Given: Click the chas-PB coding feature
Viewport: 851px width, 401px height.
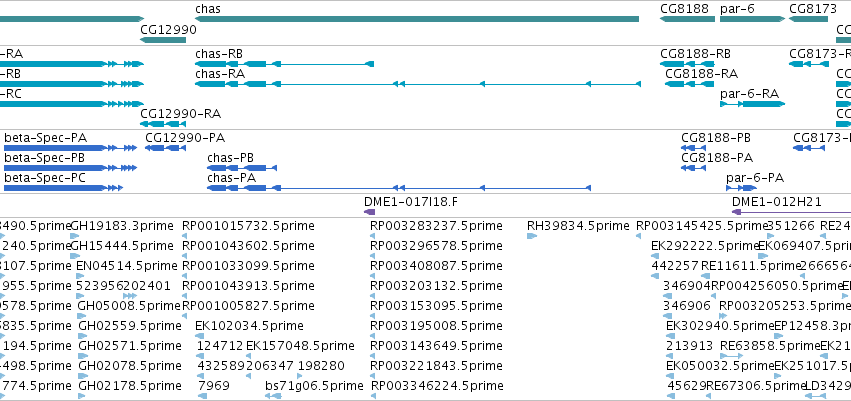Looking at the screenshot, I should (x=242, y=168).
